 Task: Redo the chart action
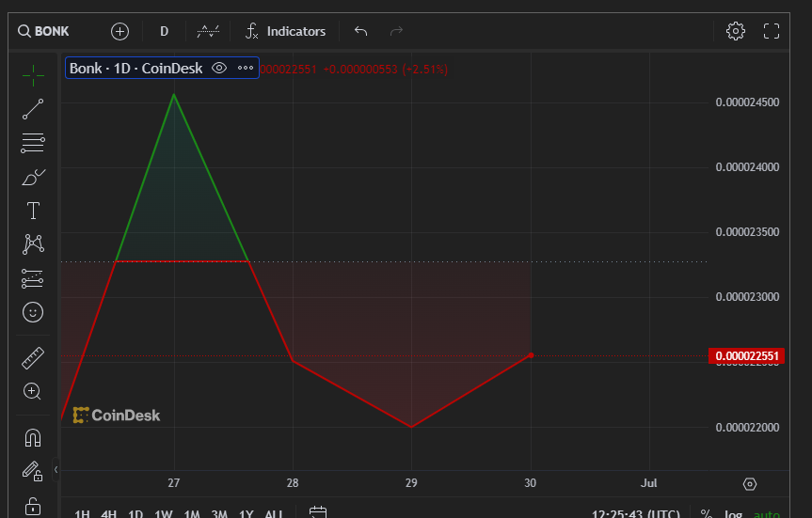pyautogui.click(x=396, y=31)
